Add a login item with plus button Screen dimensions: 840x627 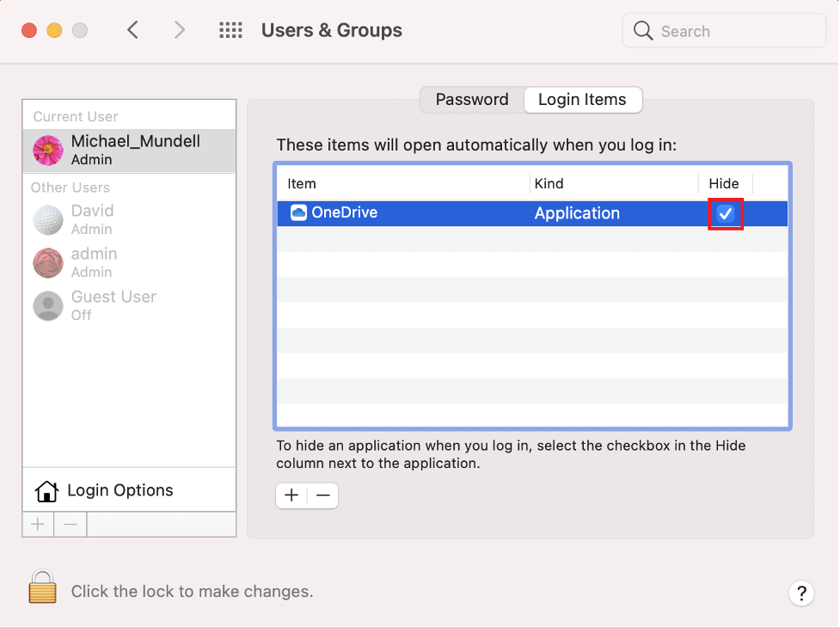coord(291,495)
